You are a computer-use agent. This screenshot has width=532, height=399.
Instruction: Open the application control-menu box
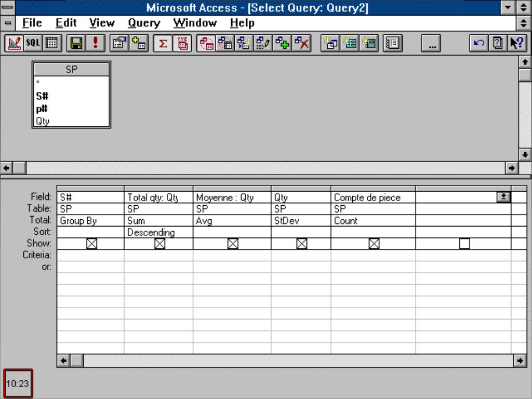coord(7,7)
